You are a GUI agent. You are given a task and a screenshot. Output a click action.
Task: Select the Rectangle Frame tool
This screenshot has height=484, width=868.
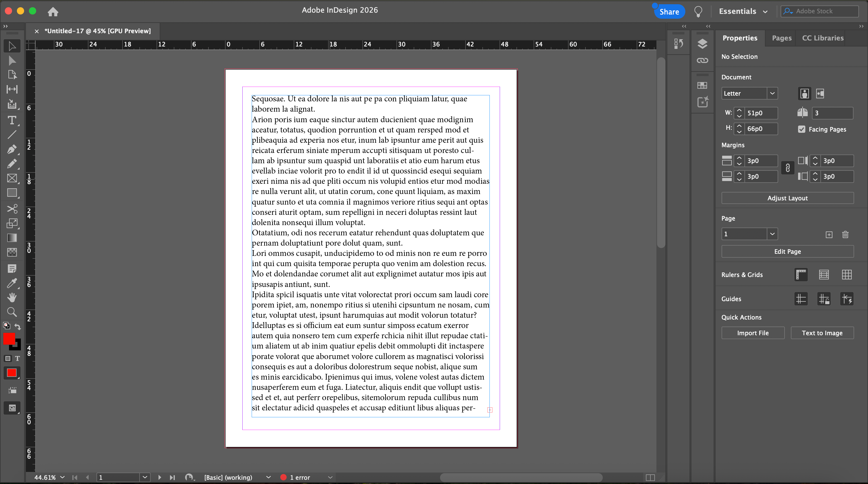pos(12,178)
